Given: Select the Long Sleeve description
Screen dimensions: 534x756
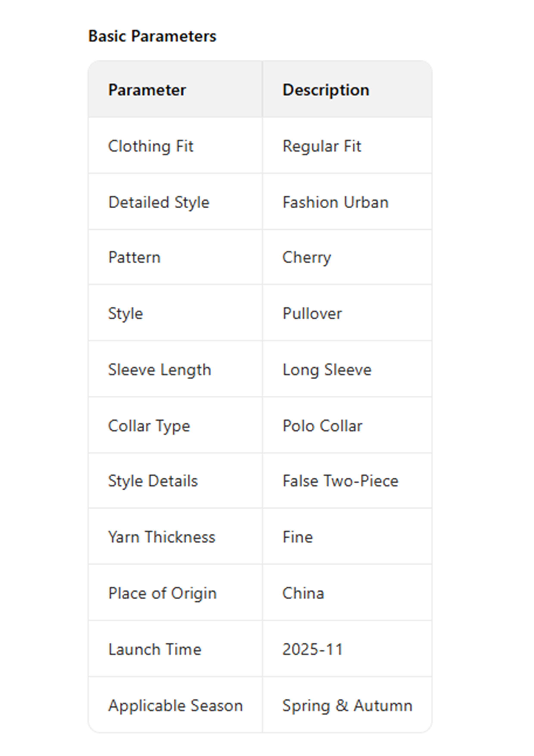Looking at the screenshot, I should pyautogui.click(x=327, y=369).
